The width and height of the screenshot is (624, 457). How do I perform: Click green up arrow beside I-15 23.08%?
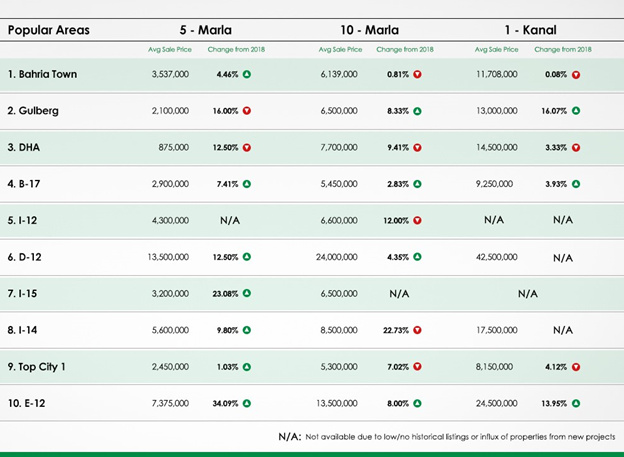(x=247, y=293)
